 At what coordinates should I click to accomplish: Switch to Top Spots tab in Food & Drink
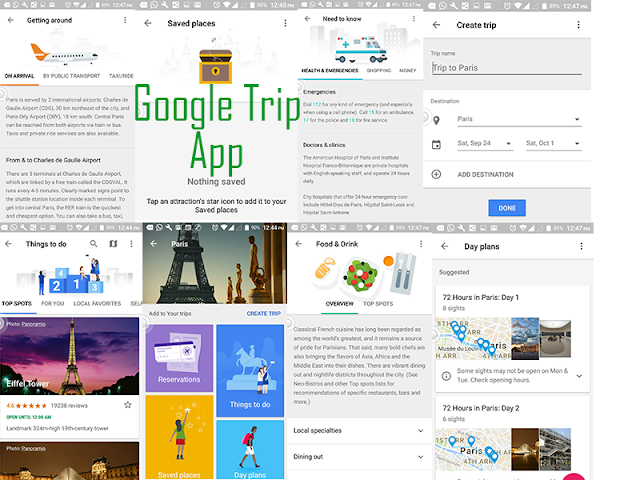click(378, 304)
